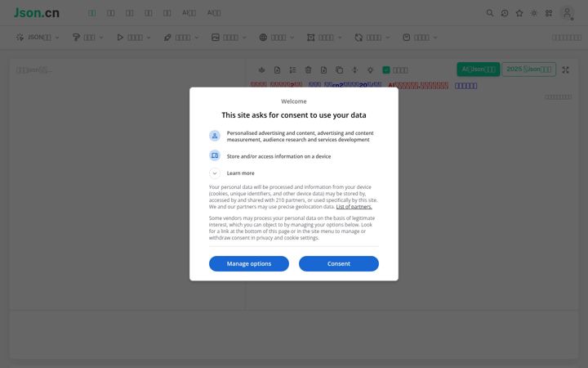The width and height of the screenshot is (588, 368).
Task: Expand the rocket icon dropdown menu
Action: [181, 37]
